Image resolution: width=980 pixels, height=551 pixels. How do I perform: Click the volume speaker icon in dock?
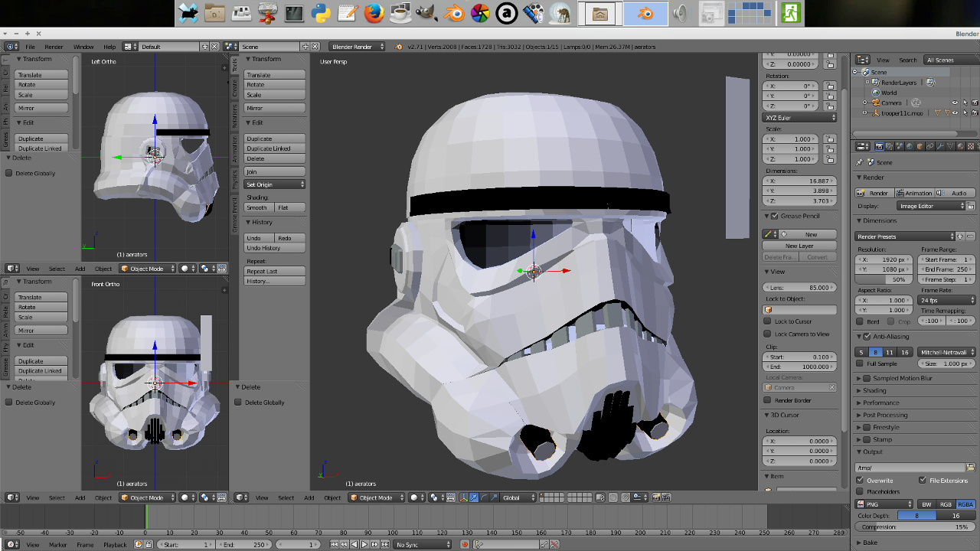(x=679, y=14)
